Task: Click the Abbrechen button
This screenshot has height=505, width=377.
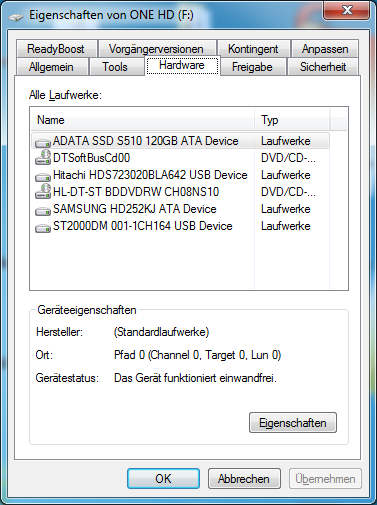Action: click(x=244, y=479)
